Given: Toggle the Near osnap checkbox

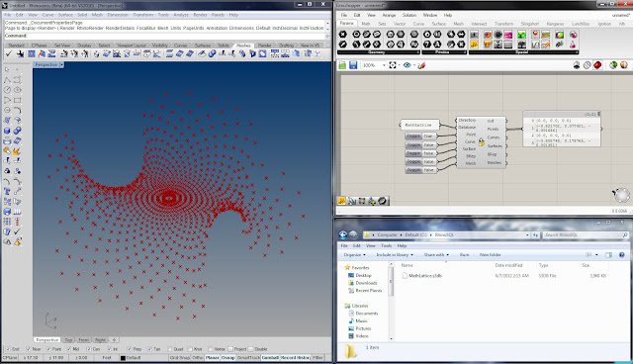Looking at the screenshot, I should pyautogui.click(x=29, y=349).
